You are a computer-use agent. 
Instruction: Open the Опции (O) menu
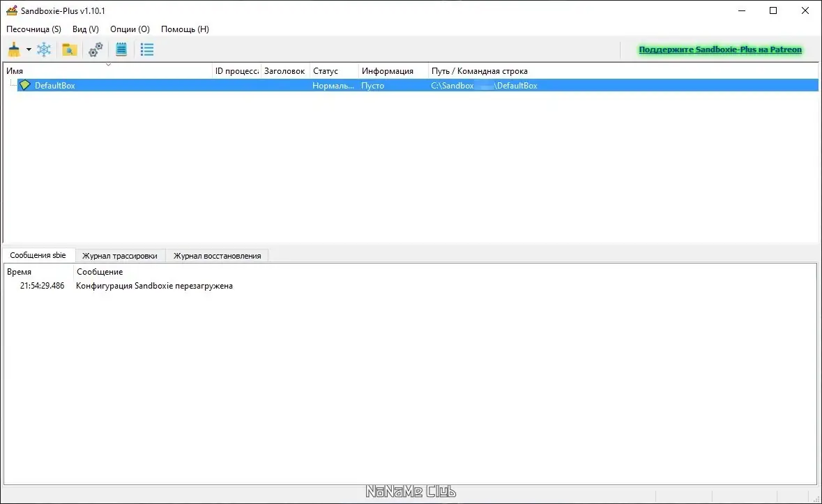coord(130,29)
